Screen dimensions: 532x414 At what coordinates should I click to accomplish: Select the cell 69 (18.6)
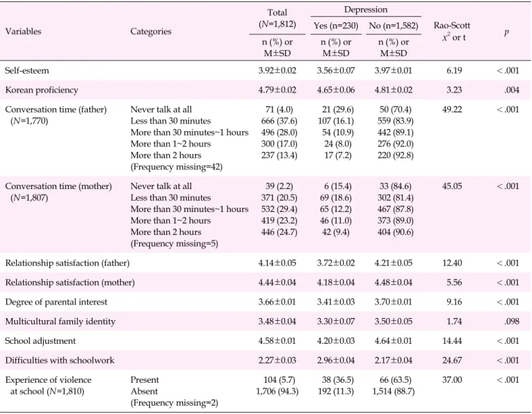click(x=336, y=197)
